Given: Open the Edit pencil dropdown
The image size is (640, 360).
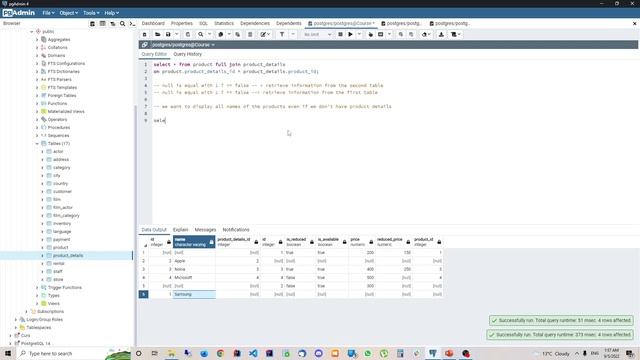Looking at the screenshot, I should point(265,35).
